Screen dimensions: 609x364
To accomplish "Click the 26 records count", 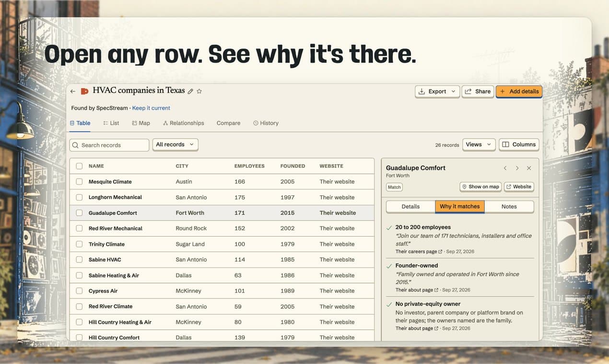I will tap(447, 145).
